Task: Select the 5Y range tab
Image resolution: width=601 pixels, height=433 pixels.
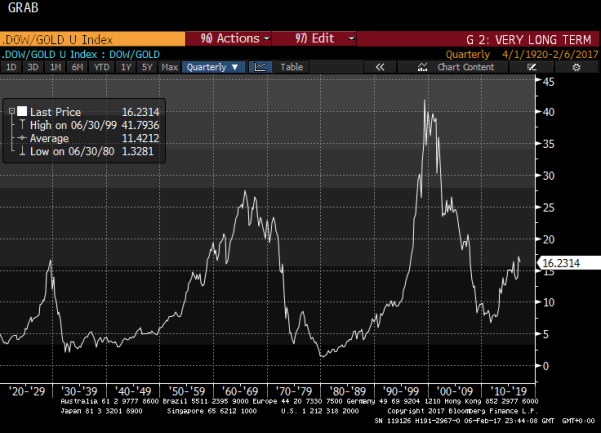Action: [x=146, y=67]
